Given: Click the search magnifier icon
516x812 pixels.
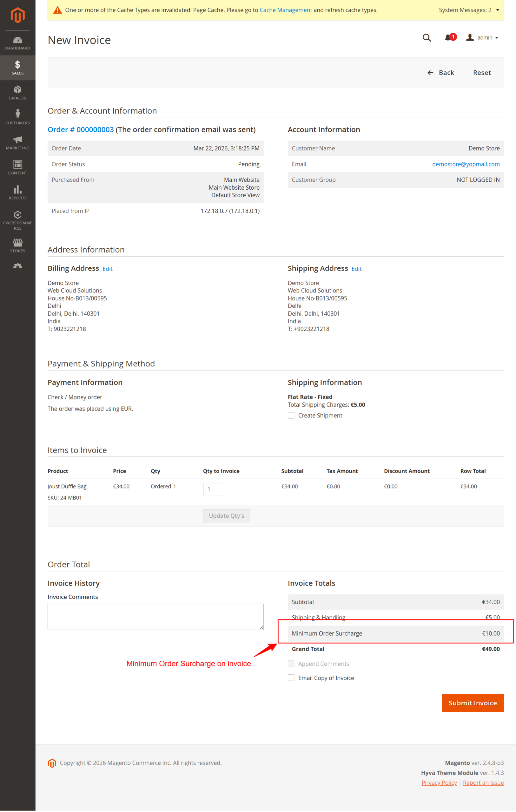Looking at the screenshot, I should (427, 38).
